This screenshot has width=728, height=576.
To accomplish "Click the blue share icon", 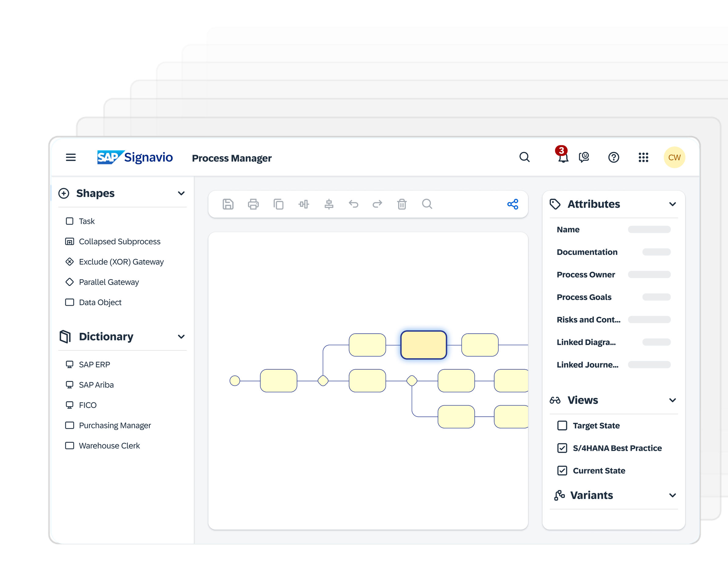I will (x=513, y=204).
